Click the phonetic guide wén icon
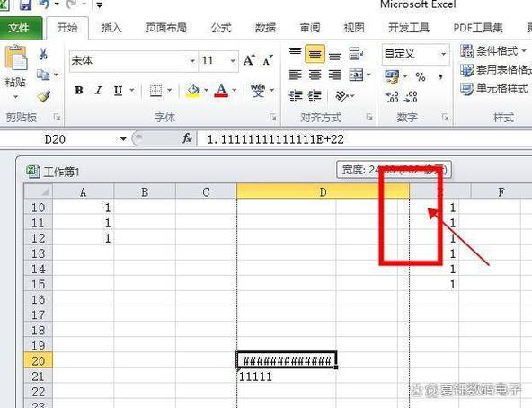 258,90
